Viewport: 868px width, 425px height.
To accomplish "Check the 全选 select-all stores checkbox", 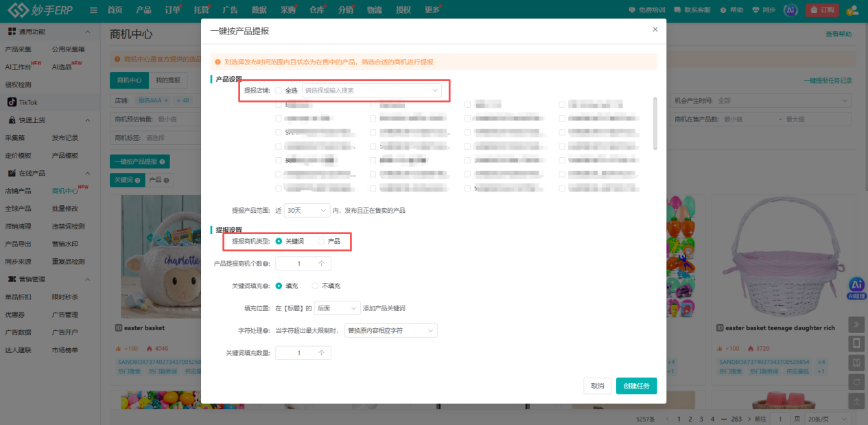I will click(x=279, y=90).
